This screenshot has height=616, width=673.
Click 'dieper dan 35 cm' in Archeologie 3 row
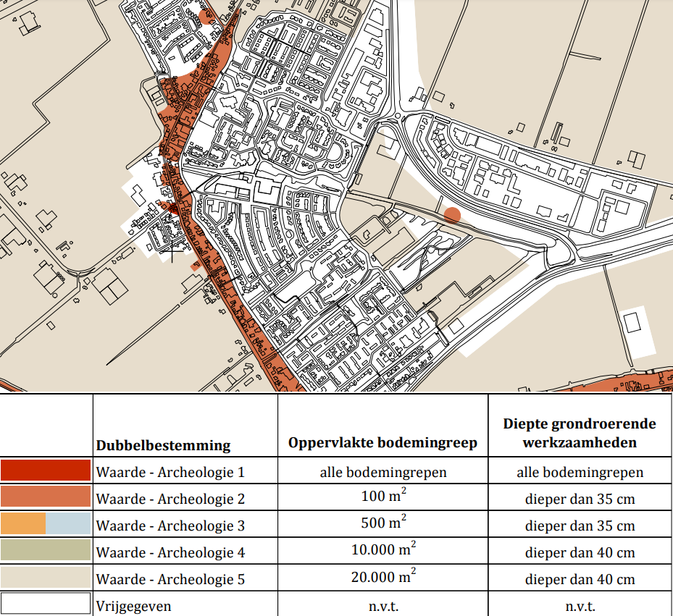pyautogui.click(x=580, y=526)
